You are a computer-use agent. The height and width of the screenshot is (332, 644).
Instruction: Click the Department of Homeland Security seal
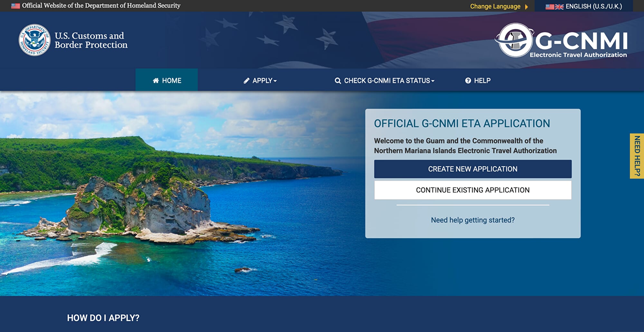tap(34, 40)
